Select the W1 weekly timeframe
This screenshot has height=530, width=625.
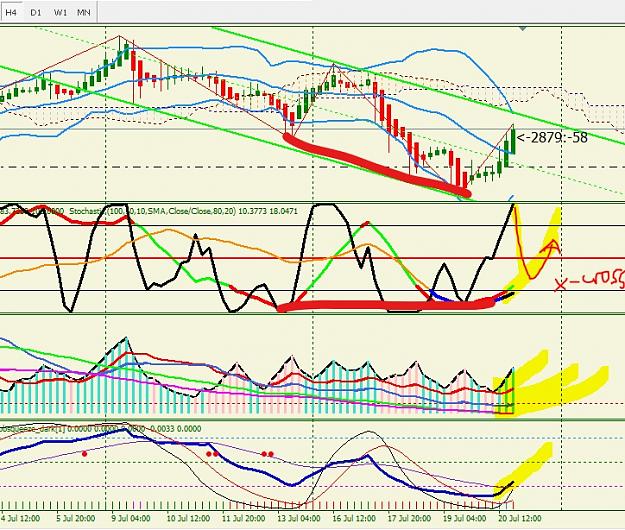click(x=60, y=12)
